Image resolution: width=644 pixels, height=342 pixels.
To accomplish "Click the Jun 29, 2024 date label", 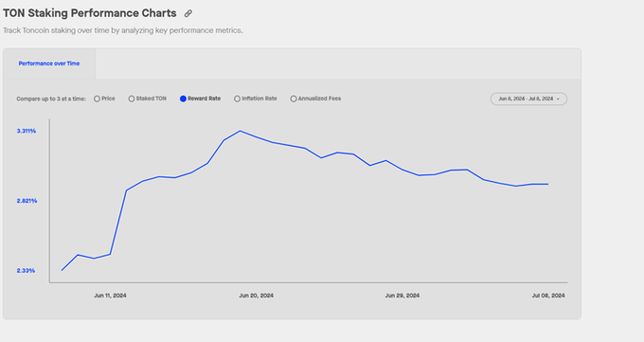I will click(x=402, y=296).
